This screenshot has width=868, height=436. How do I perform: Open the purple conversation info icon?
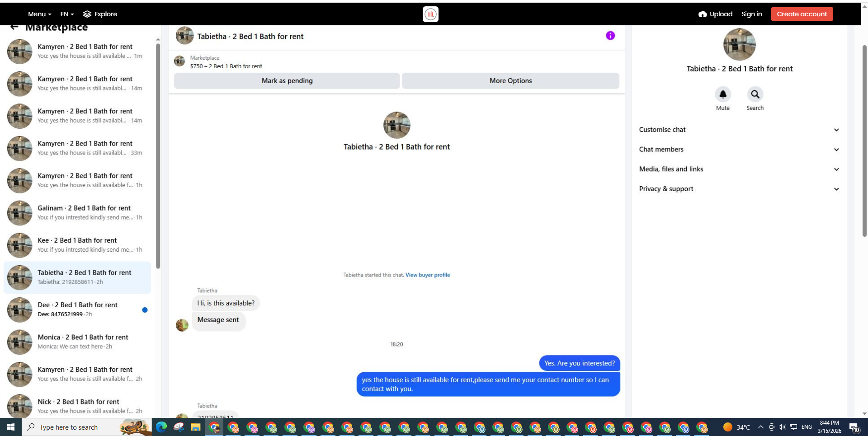(610, 36)
